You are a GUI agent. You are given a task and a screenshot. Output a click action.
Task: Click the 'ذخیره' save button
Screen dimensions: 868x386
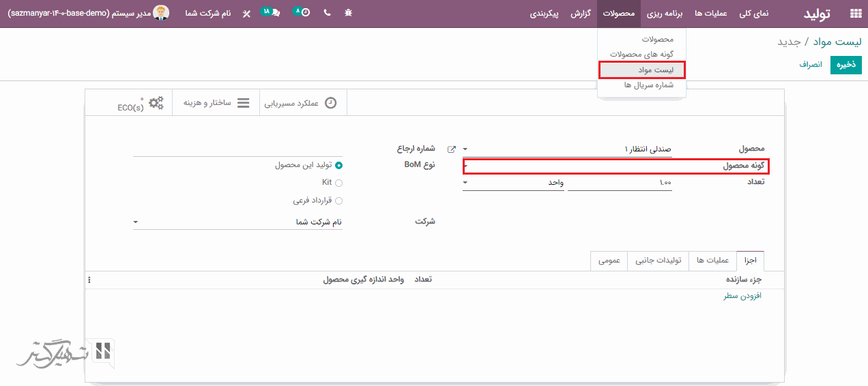click(845, 65)
